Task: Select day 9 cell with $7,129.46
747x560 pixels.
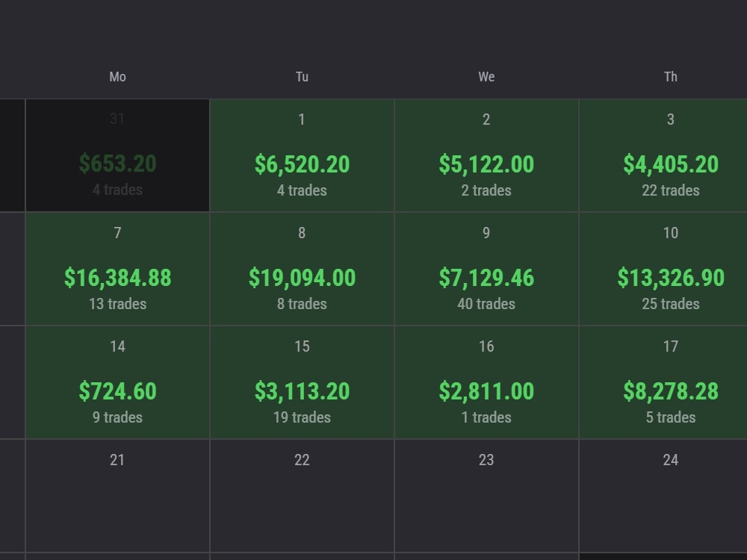Action: coord(486,269)
